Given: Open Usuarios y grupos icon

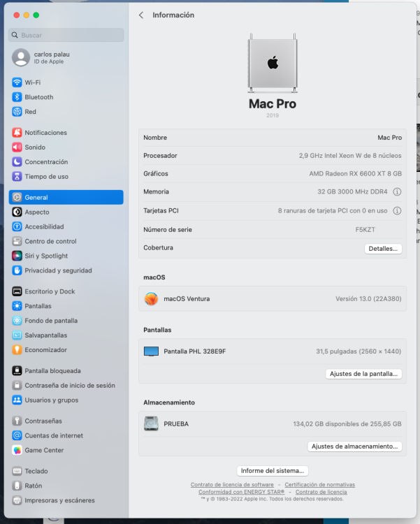Looking at the screenshot, I should 17,400.
